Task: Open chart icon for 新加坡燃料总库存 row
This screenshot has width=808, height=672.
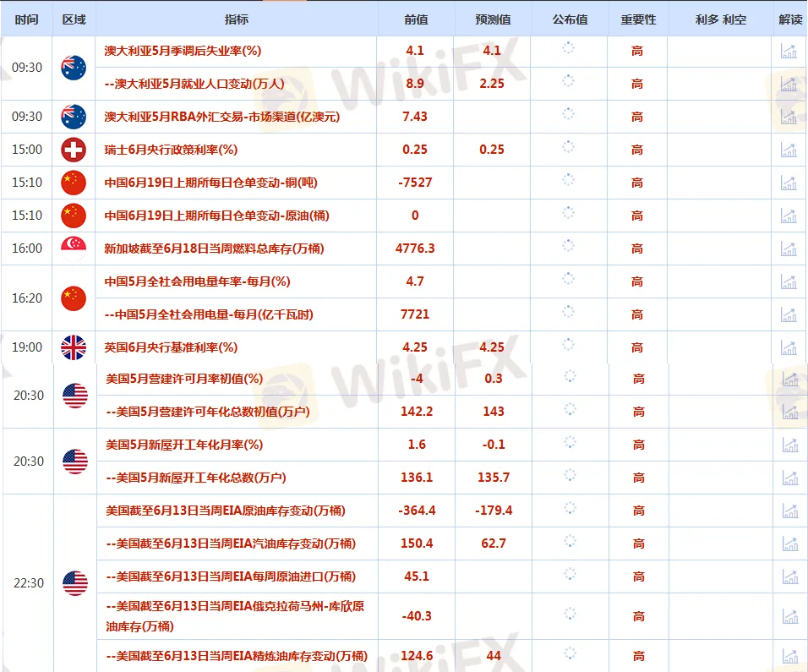Action: tap(789, 249)
